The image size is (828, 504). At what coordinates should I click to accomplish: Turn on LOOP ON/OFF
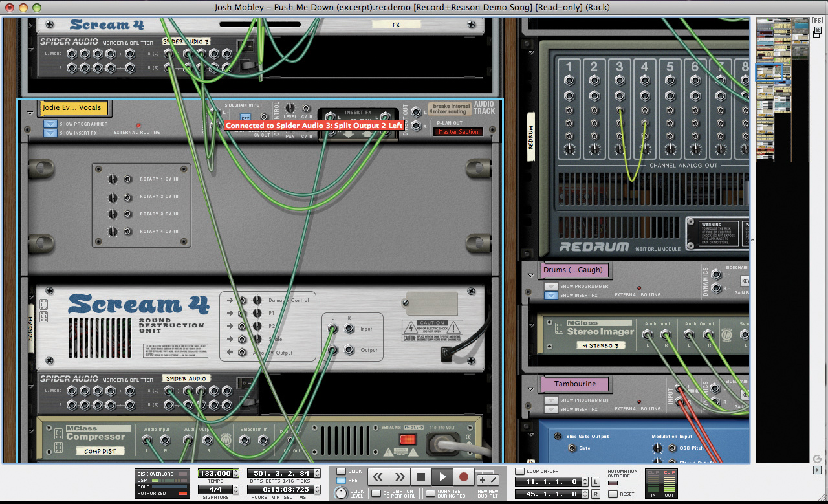click(x=519, y=471)
